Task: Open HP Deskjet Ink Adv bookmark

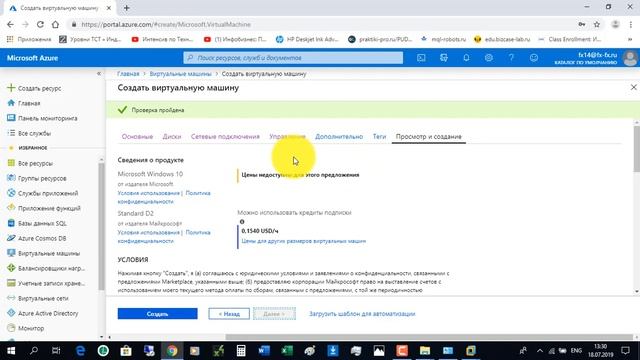Action: pos(307,39)
